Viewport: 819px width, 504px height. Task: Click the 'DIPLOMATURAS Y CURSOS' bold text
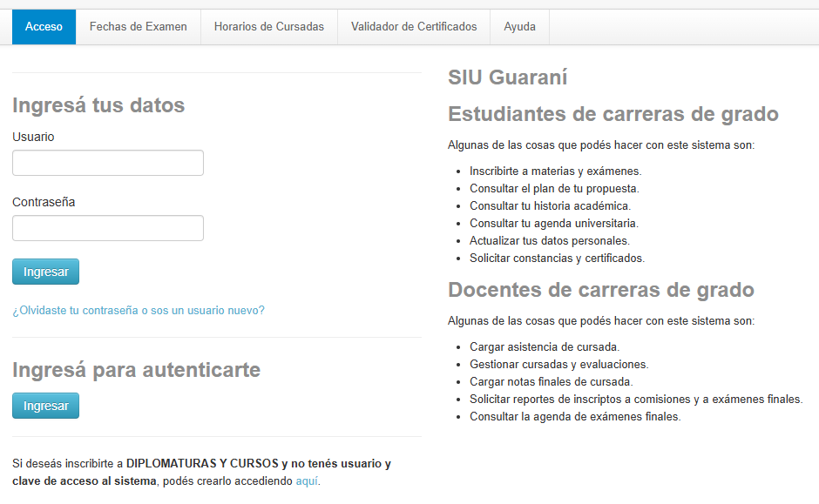203,463
